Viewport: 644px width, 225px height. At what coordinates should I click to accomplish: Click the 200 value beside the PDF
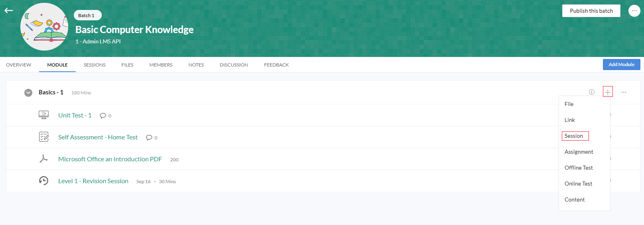tap(174, 160)
